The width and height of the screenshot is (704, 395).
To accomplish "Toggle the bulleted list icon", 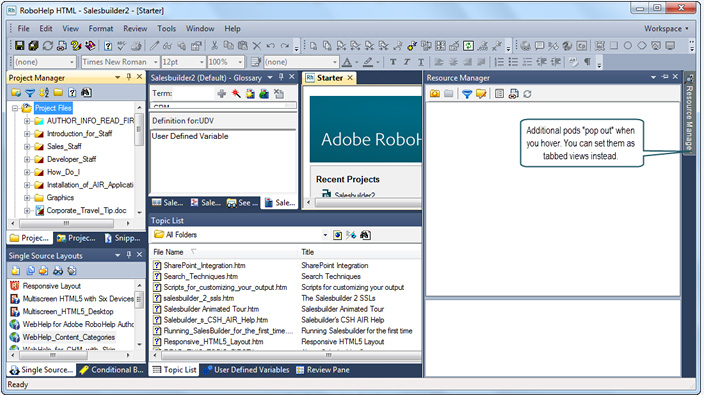I will tap(513, 62).
